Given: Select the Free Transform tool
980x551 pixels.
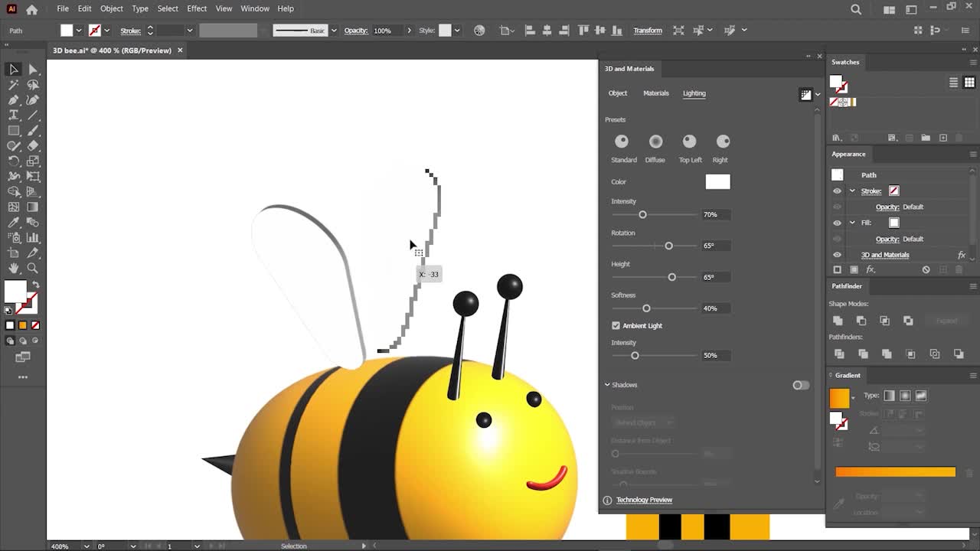Looking at the screenshot, I should pos(33,177).
